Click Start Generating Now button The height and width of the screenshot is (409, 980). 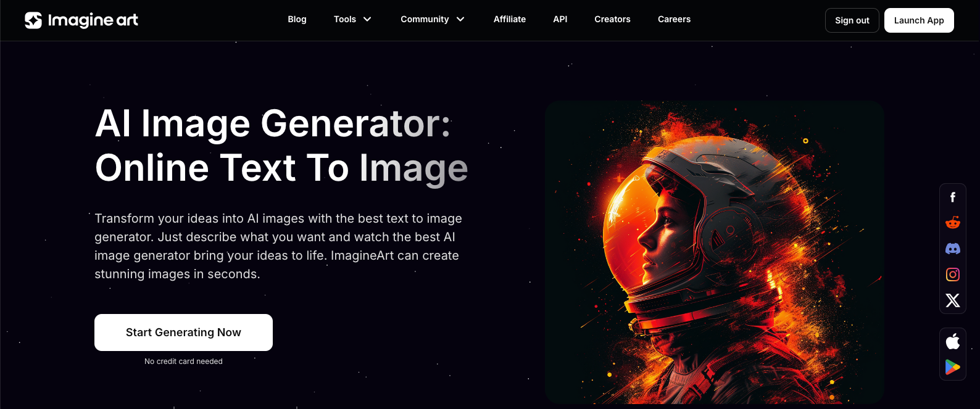(183, 333)
